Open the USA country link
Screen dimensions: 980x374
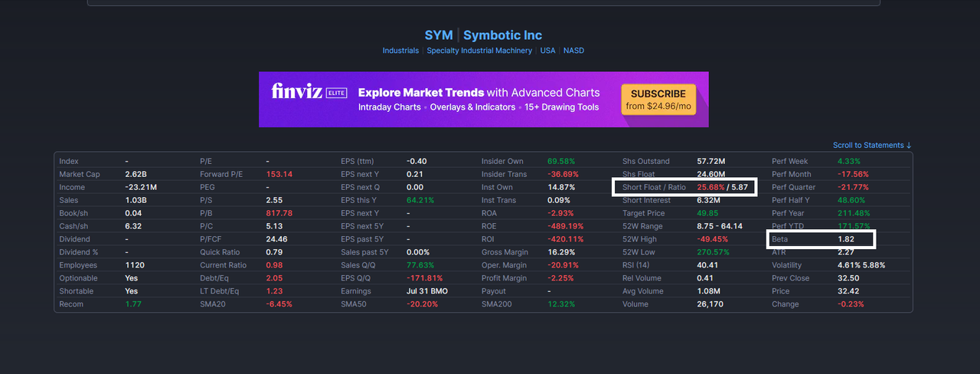(547, 51)
